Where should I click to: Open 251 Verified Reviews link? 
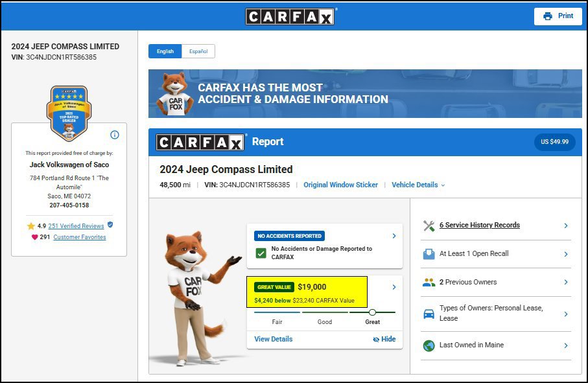click(x=76, y=226)
